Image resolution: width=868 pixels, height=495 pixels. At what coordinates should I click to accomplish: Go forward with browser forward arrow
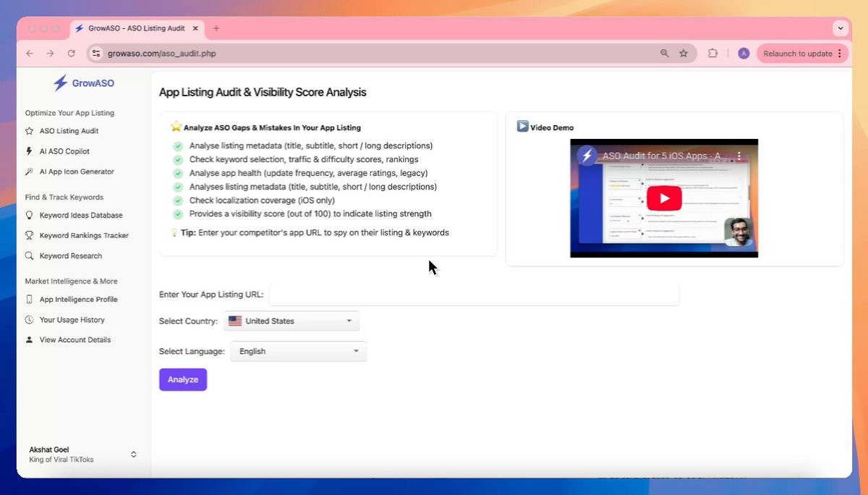(x=50, y=54)
